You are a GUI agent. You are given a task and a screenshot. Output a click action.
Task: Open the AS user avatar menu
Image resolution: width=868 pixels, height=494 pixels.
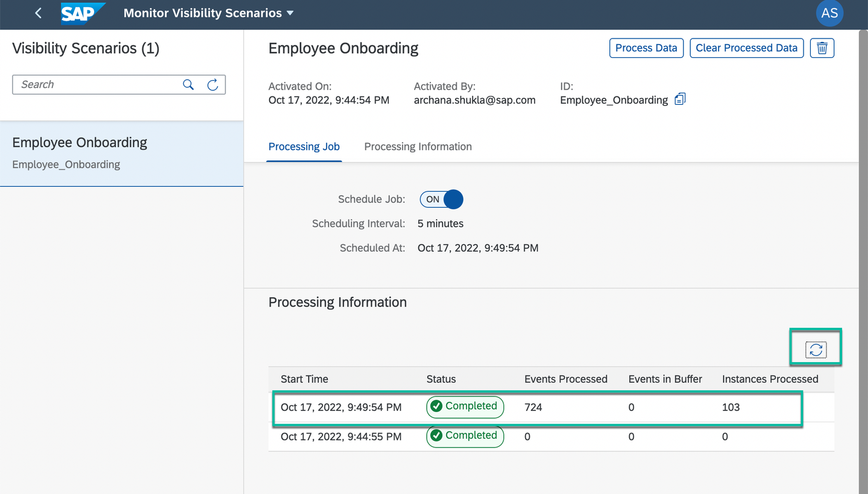(x=829, y=13)
